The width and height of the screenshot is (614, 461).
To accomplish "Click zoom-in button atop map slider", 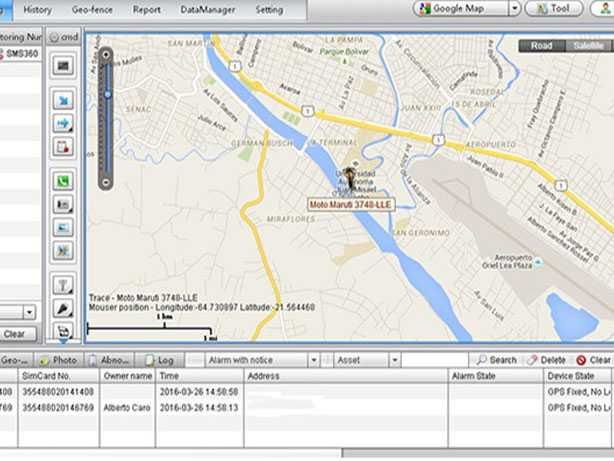I will 106,55.
